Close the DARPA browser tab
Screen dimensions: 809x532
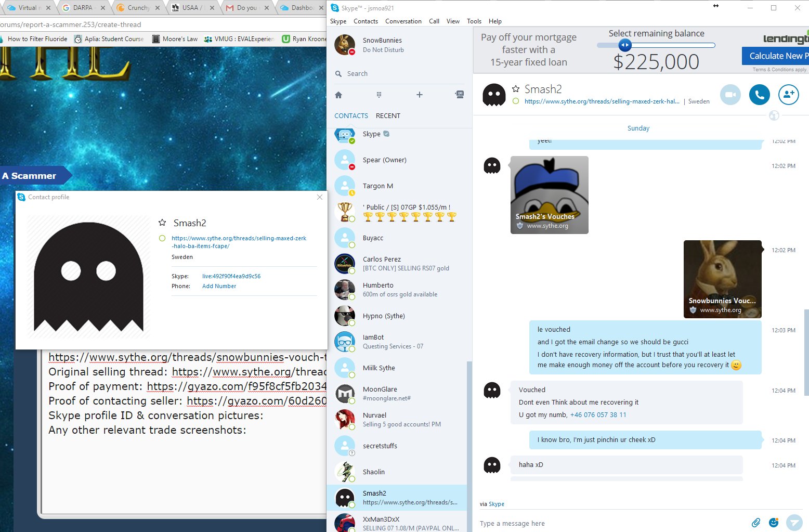click(103, 8)
